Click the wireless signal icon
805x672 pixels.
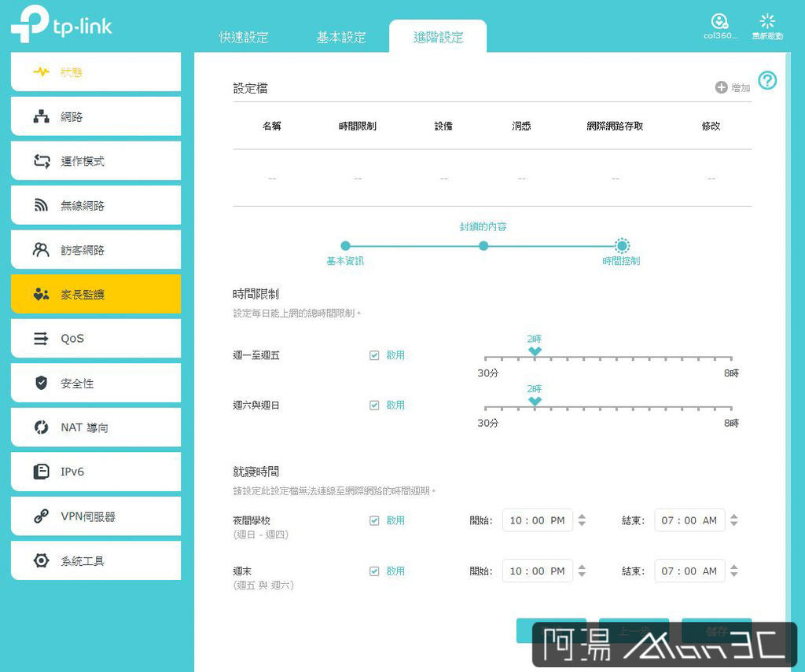tap(41, 205)
